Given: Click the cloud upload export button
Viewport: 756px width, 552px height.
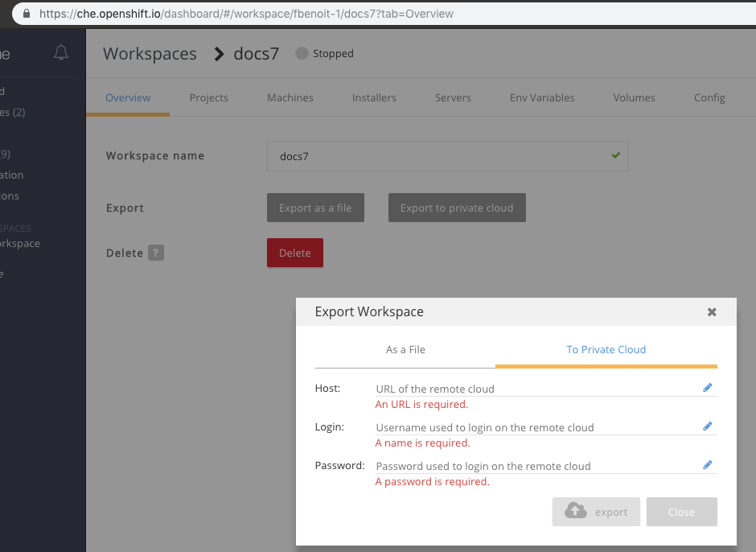Looking at the screenshot, I should (x=596, y=512).
